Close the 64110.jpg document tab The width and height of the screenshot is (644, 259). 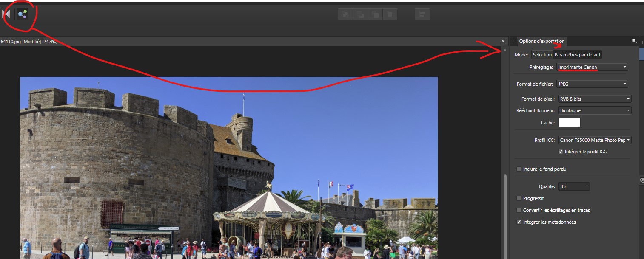(x=503, y=41)
